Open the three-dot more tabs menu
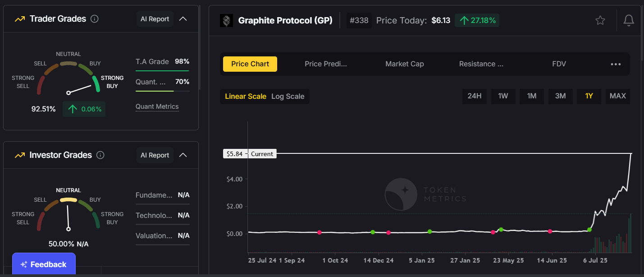 pos(616,64)
